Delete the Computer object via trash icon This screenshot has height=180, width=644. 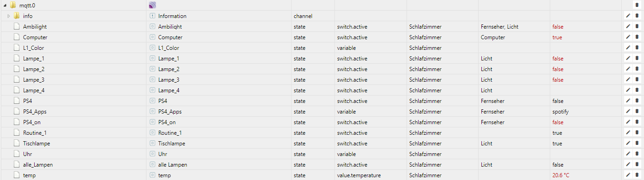pos(637,37)
